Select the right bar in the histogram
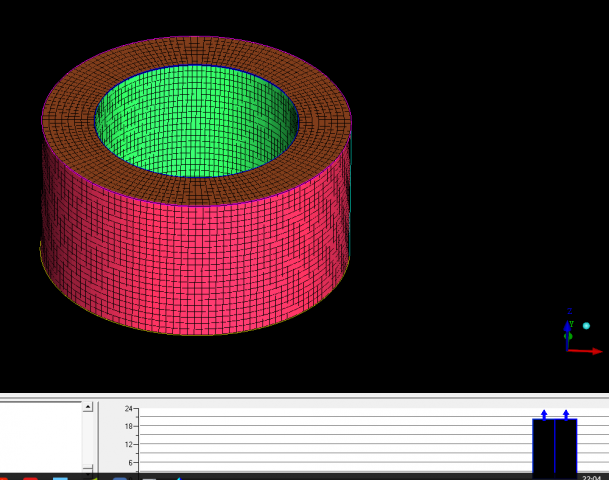 [x=566, y=448]
